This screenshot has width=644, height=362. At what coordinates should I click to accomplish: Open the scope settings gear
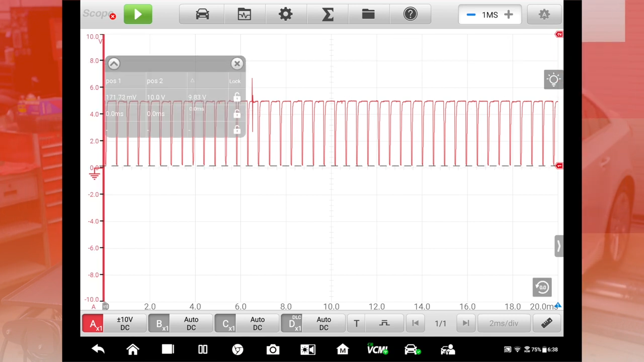tap(285, 14)
